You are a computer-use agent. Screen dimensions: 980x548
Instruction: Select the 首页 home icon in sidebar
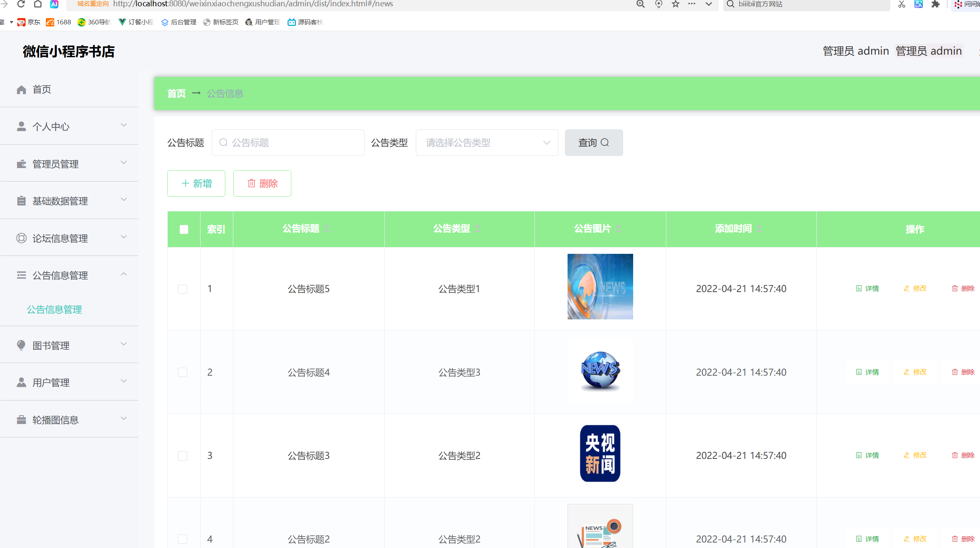click(21, 89)
